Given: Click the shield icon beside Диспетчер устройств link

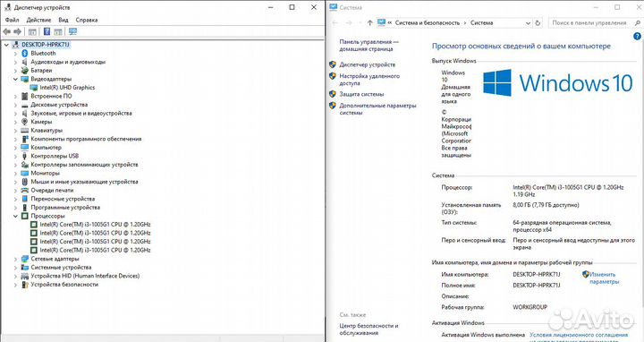Looking at the screenshot, I should pyautogui.click(x=333, y=64).
